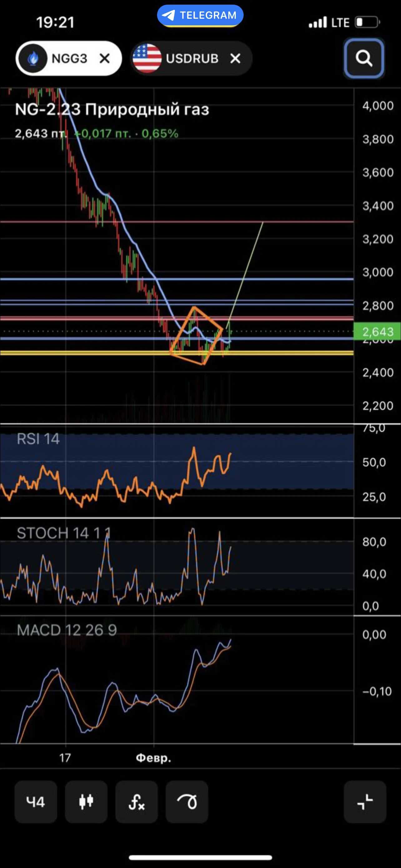Select the orange diamond drawing on chart

tap(196, 336)
